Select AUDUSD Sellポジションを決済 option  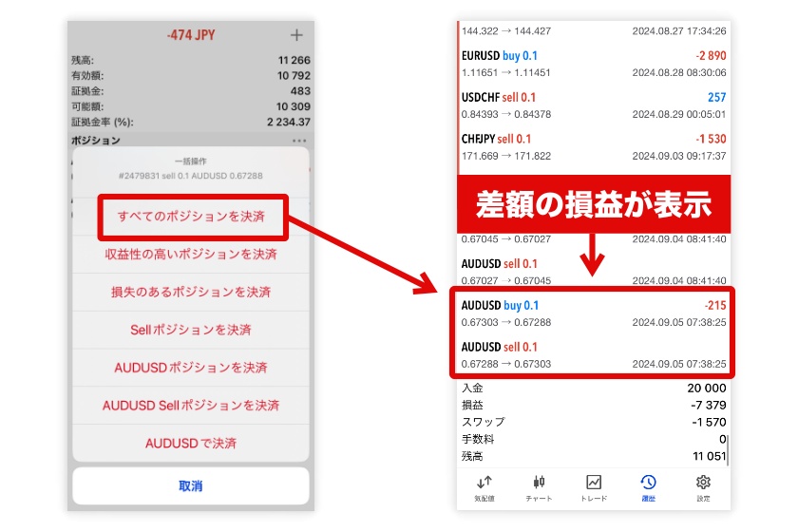(191, 406)
